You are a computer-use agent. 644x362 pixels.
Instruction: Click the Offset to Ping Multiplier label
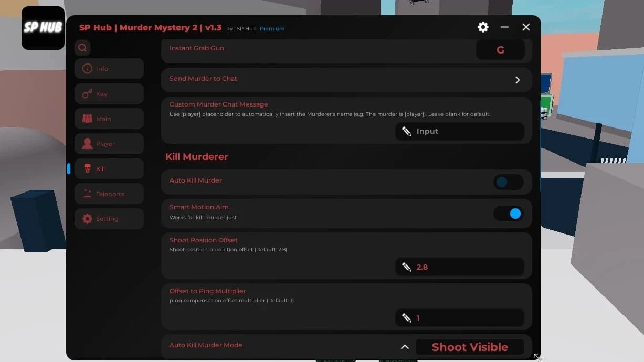click(x=208, y=291)
